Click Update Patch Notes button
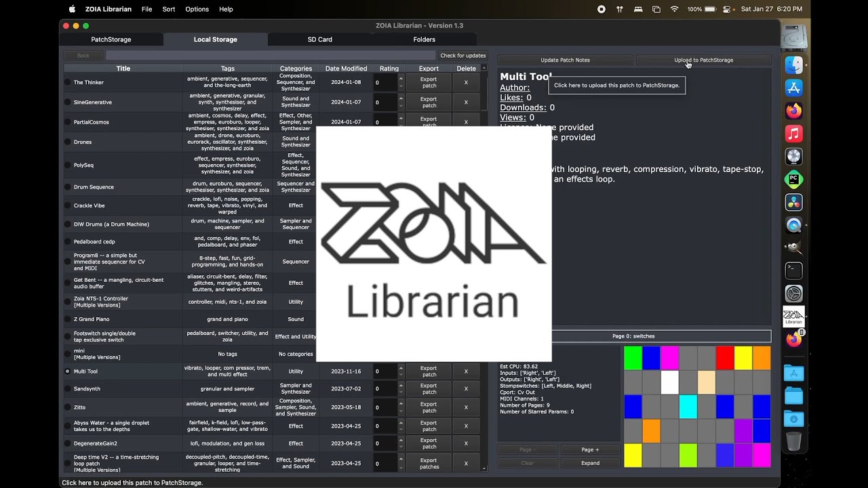The width and height of the screenshot is (868, 488). pyautogui.click(x=565, y=60)
